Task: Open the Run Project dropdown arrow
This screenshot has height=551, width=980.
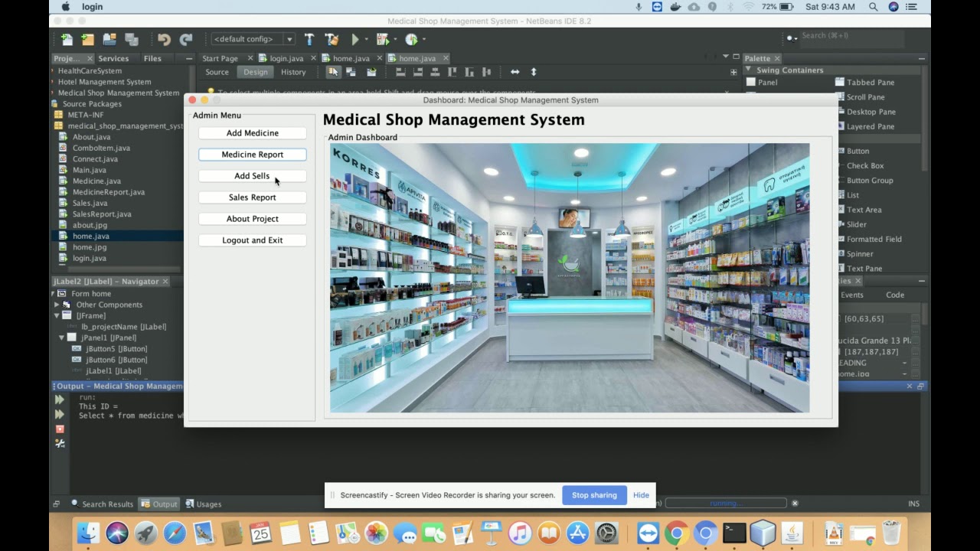Action: tap(366, 39)
